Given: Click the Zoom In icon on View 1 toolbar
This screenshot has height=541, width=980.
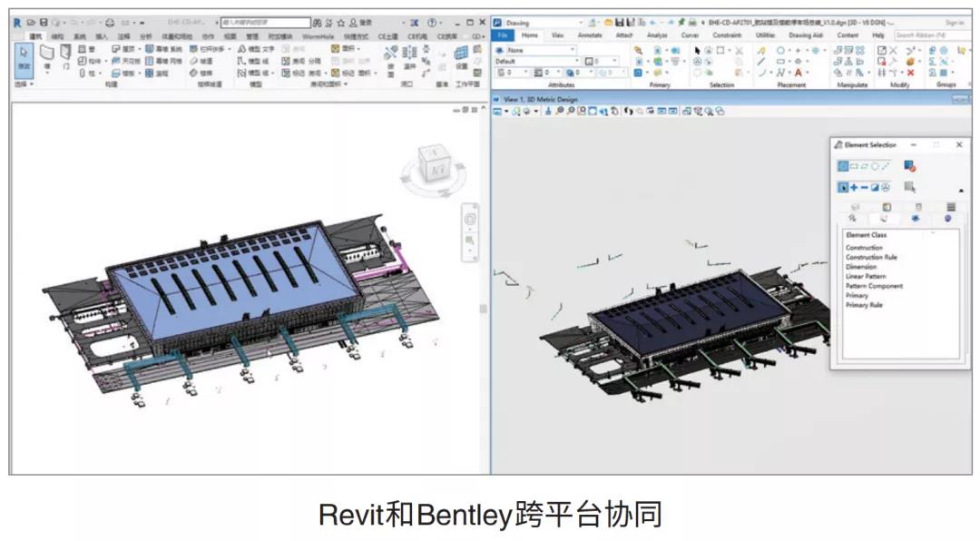Looking at the screenshot, I should click(x=559, y=112).
